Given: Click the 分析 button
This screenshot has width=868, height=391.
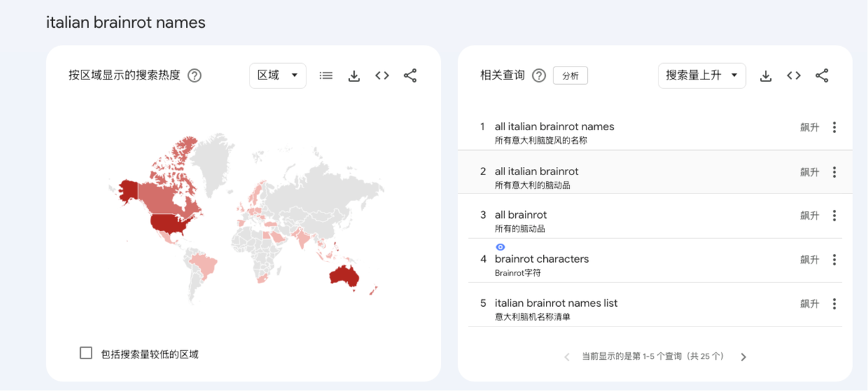Looking at the screenshot, I should [570, 76].
